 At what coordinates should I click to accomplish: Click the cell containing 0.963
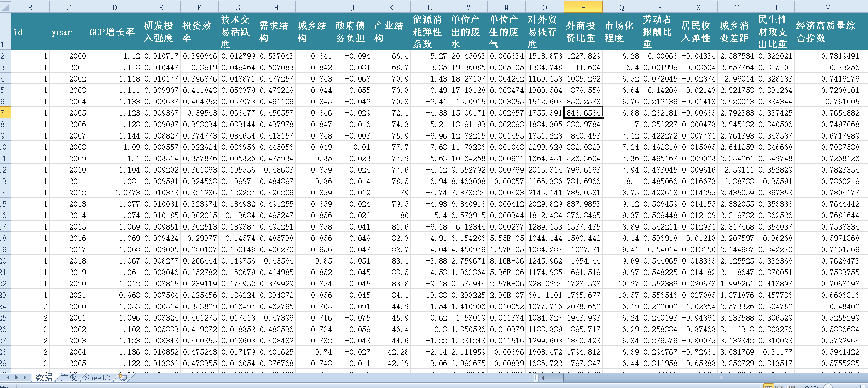(x=115, y=295)
